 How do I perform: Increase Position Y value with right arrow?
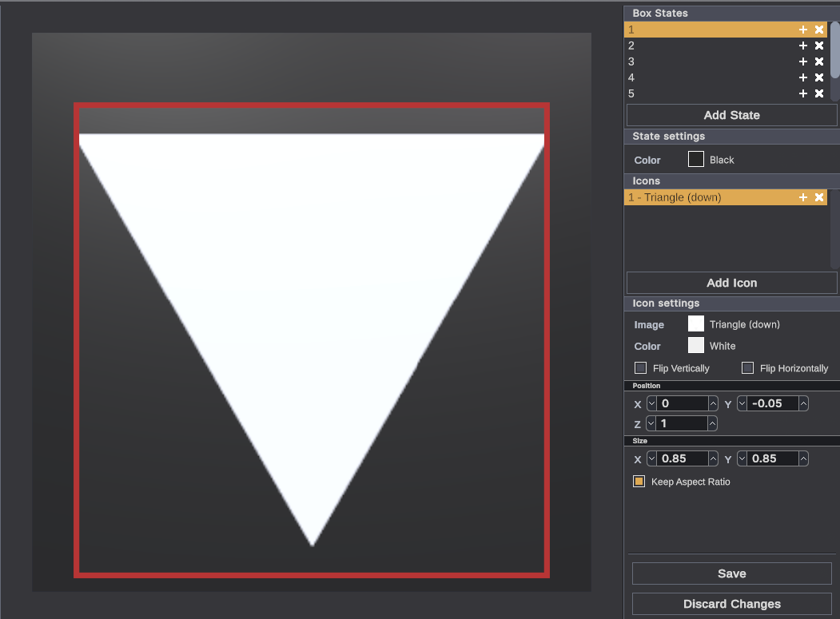tap(803, 404)
